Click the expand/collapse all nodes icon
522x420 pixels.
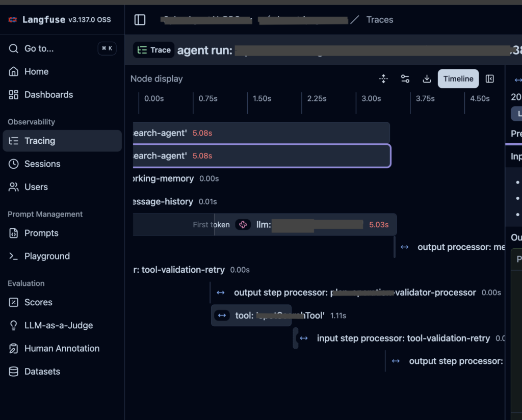(383, 78)
